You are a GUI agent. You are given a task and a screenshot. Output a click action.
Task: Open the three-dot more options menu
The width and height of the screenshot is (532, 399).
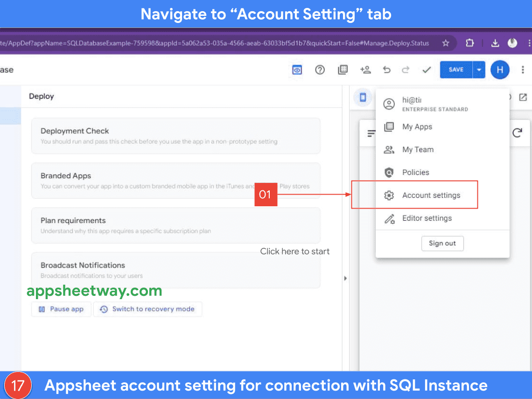pos(523,70)
